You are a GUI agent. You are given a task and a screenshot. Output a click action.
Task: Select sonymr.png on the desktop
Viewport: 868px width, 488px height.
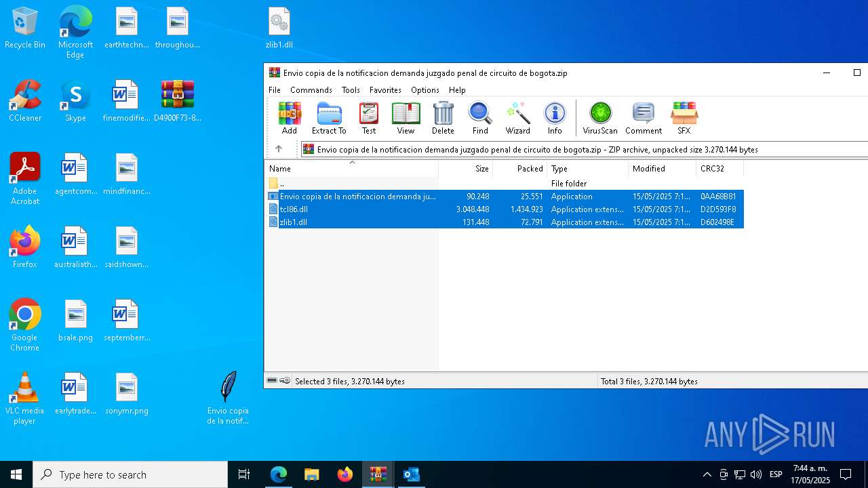tap(127, 394)
